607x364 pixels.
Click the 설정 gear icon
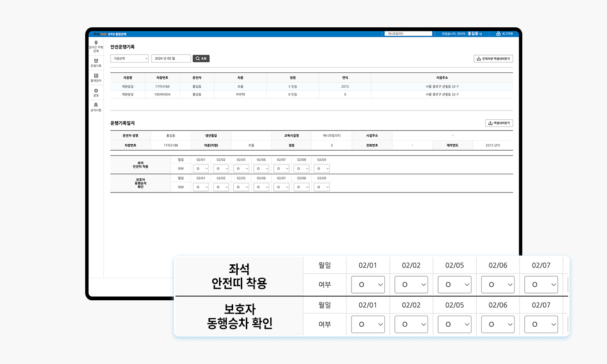pyautogui.click(x=96, y=91)
